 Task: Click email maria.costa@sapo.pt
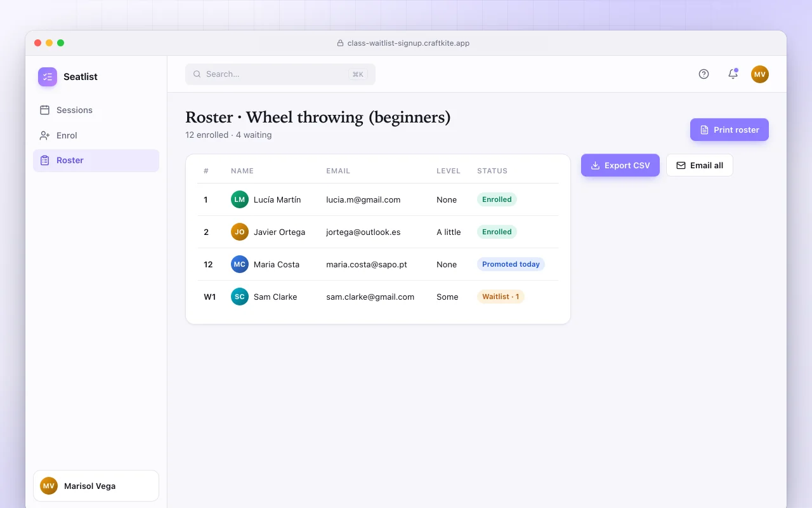click(367, 264)
